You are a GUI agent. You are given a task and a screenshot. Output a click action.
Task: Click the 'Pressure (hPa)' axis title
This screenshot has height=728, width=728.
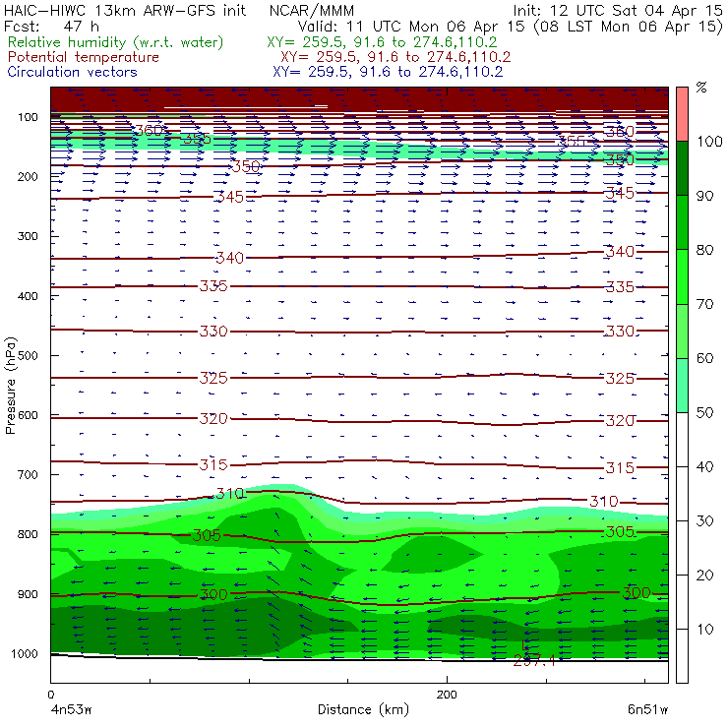pyautogui.click(x=11, y=386)
